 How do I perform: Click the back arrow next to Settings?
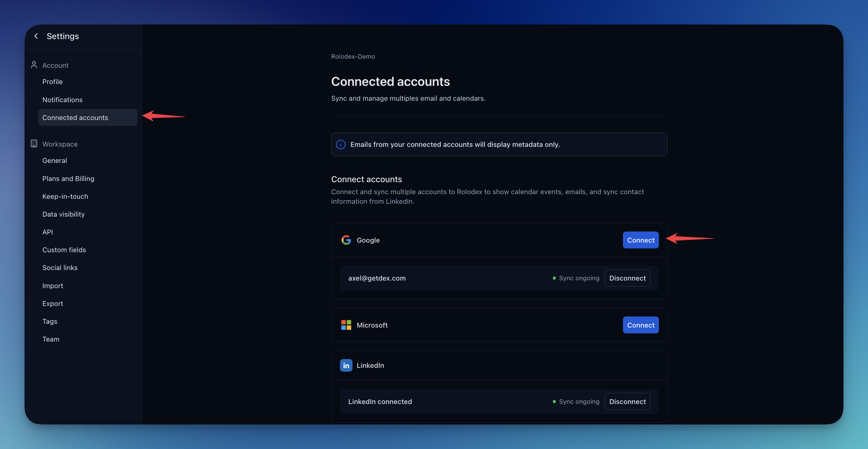(36, 36)
